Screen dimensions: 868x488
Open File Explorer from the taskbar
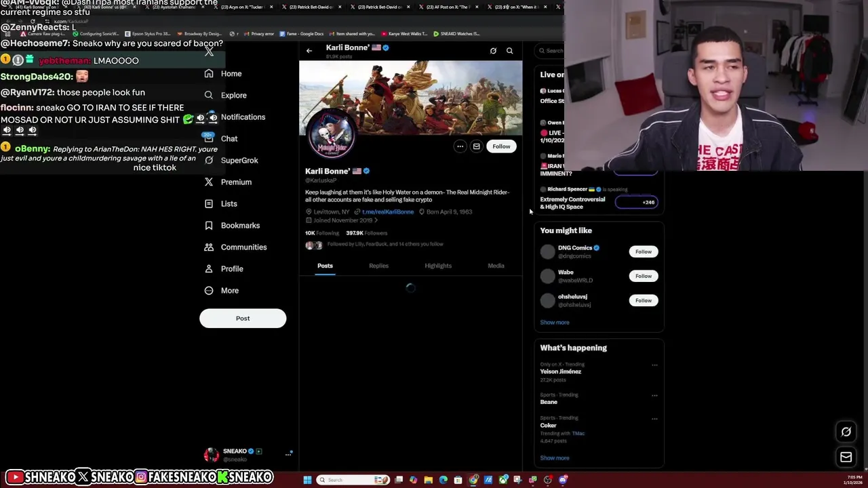point(429,480)
